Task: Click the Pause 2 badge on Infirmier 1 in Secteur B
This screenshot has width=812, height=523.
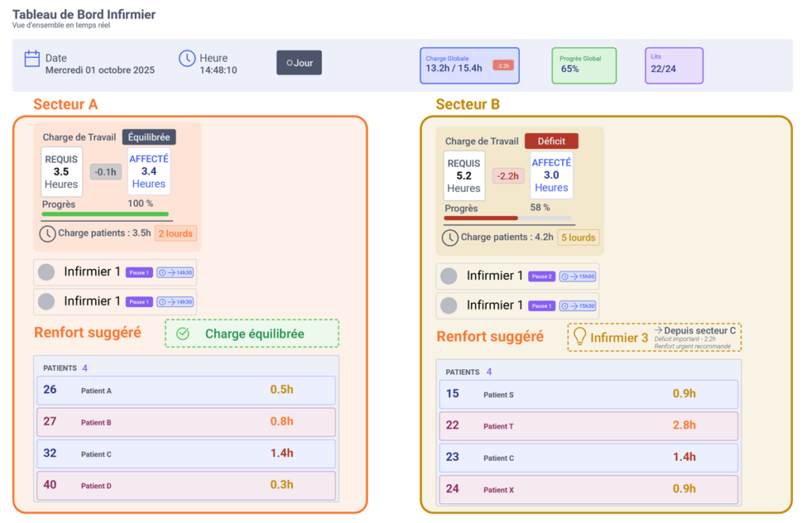Action: [542, 276]
